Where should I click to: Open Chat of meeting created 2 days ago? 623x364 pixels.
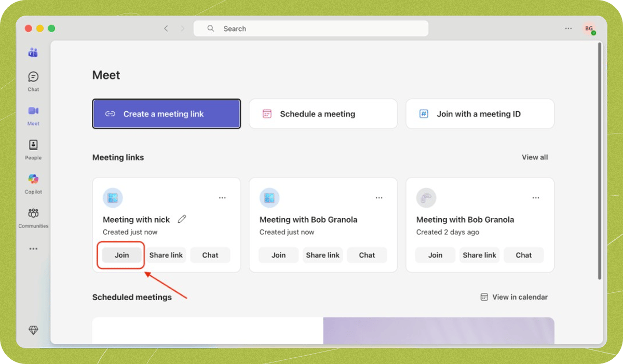click(x=524, y=255)
